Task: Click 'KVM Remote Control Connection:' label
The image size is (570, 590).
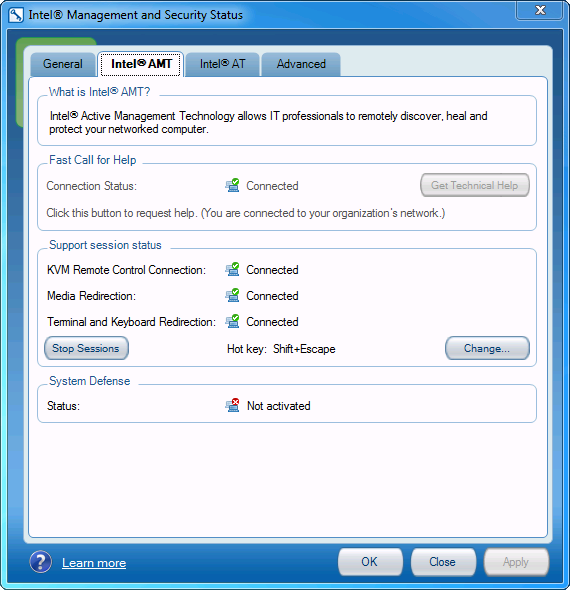Action: [126, 270]
